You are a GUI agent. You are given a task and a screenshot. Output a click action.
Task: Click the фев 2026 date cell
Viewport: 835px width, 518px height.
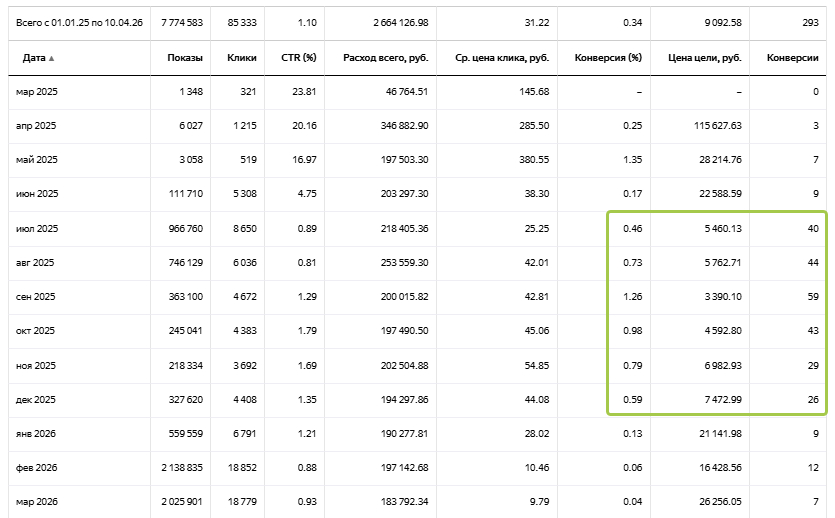pos(37,467)
